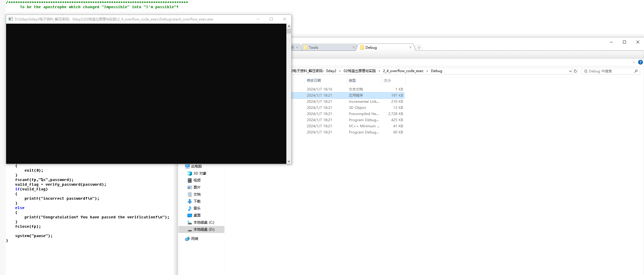Open the blue Help question-mark icon
The image size is (644, 275).
[640, 62]
